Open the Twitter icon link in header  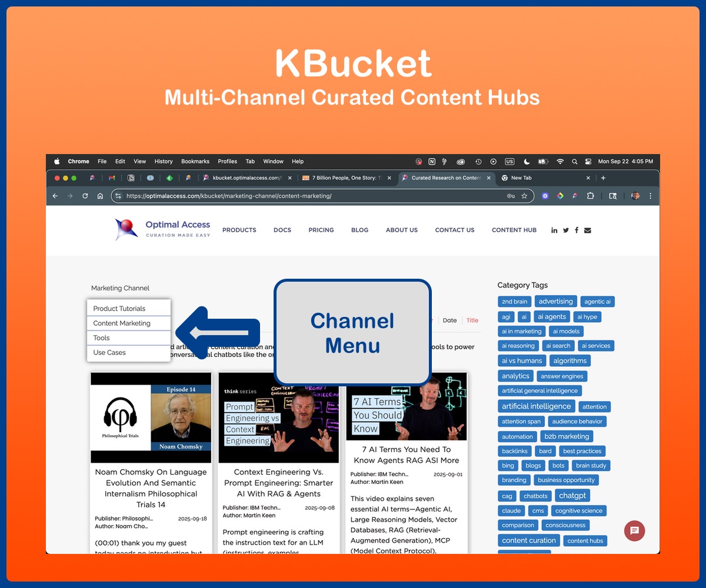[565, 230]
